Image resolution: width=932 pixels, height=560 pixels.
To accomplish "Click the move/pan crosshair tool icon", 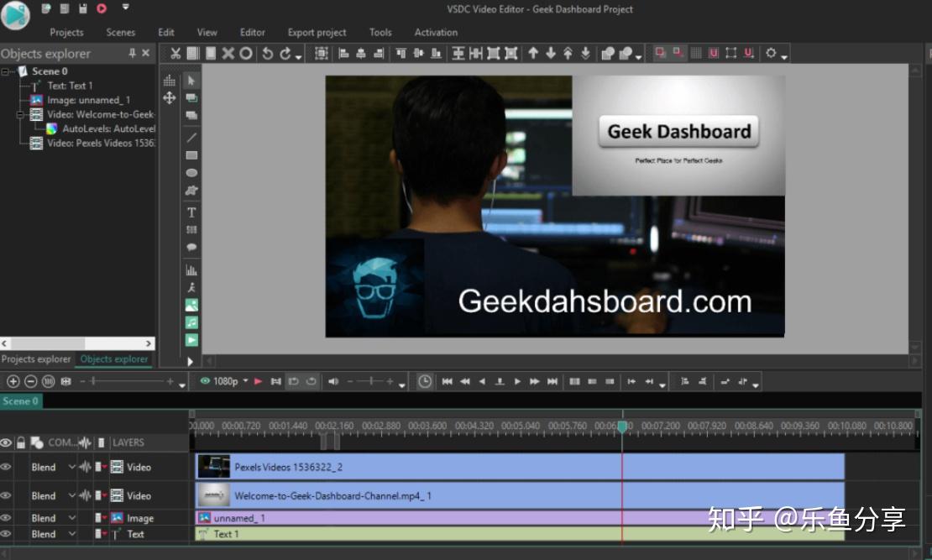I will (170, 97).
